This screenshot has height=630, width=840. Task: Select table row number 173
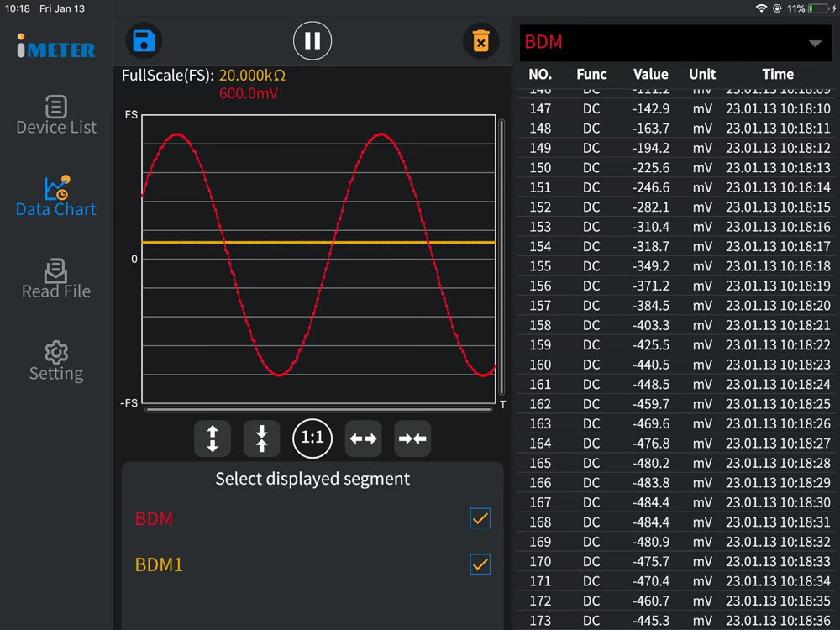point(675,621)
